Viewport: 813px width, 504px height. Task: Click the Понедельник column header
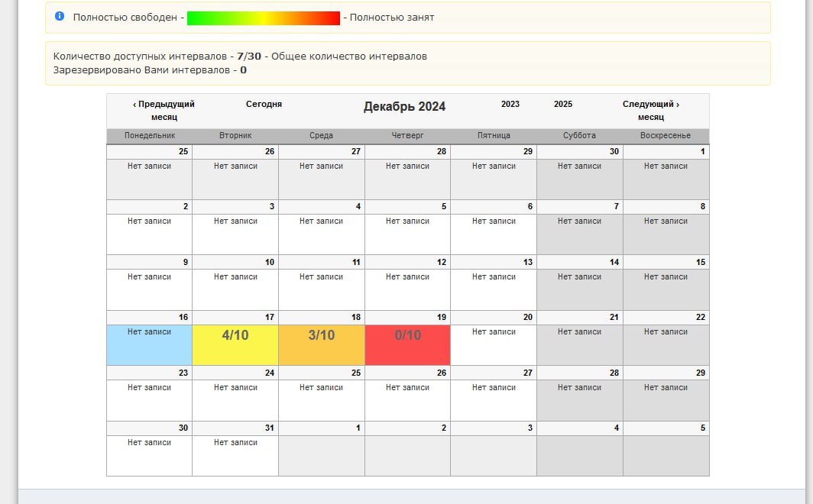[150, 135]
